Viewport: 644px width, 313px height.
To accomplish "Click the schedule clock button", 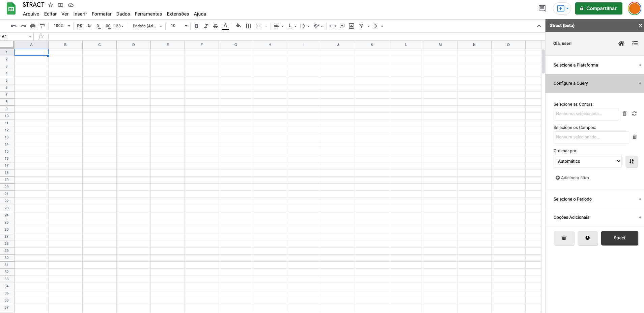I will [x=587, y=238].
